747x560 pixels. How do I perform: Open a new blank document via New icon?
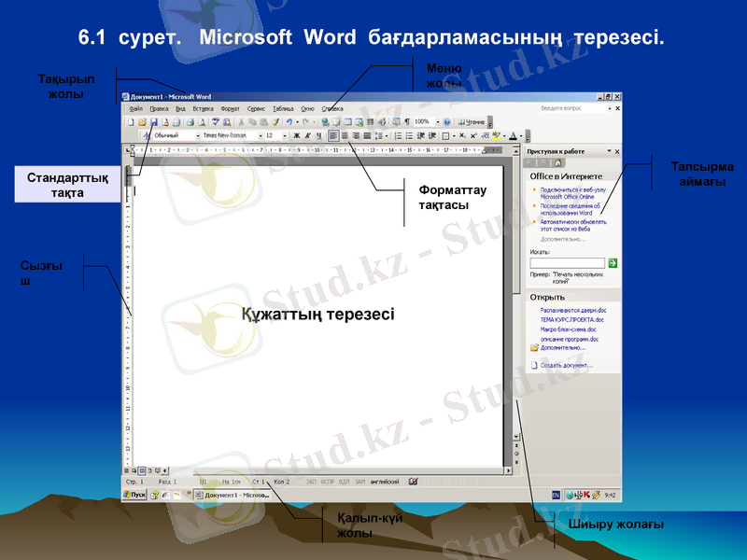coord(130,120)
